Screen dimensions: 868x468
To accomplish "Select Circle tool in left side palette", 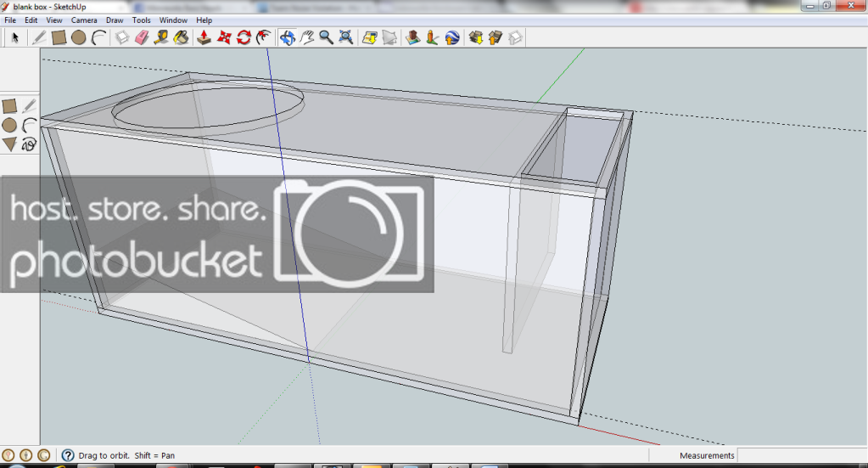I will pos(9,125).
